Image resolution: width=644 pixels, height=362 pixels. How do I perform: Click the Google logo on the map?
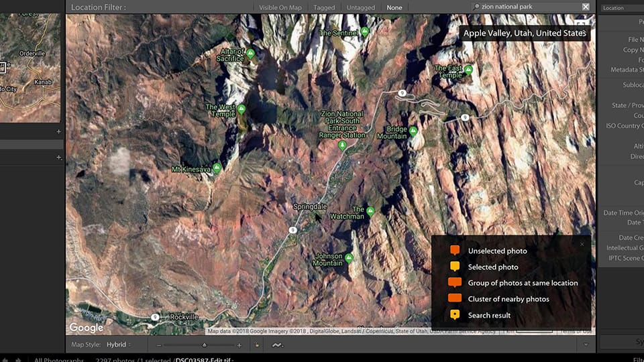[87, 328]
